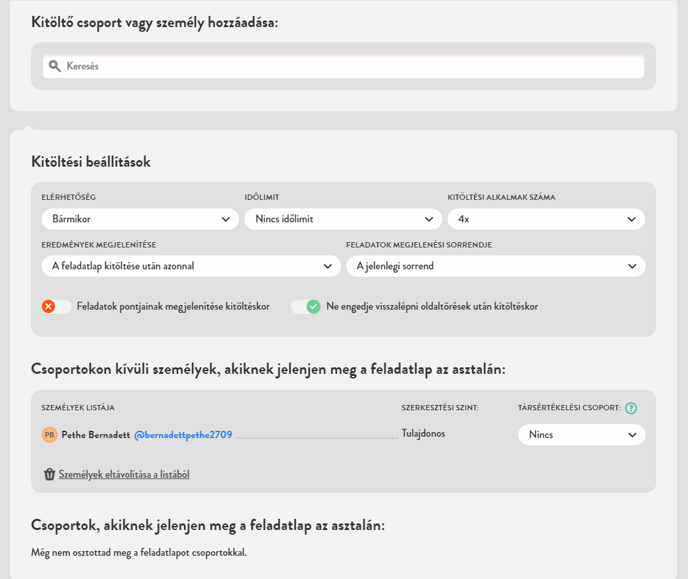Open the Elérhetőség dropdown showing Bármikor
Image resolution: width=688 pixels, height=579 pixels.
[140, 219]
